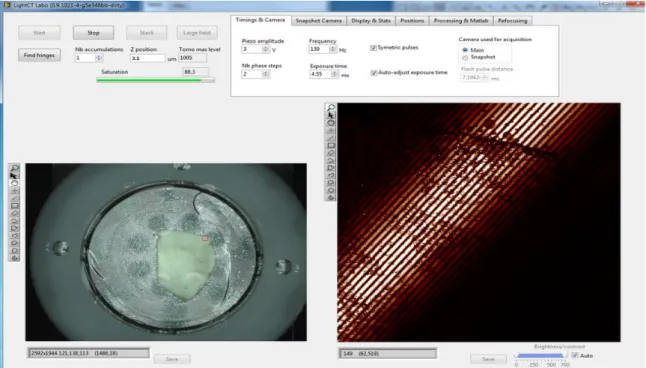
Task: Click the Stop button
Action: pos(93,33)
